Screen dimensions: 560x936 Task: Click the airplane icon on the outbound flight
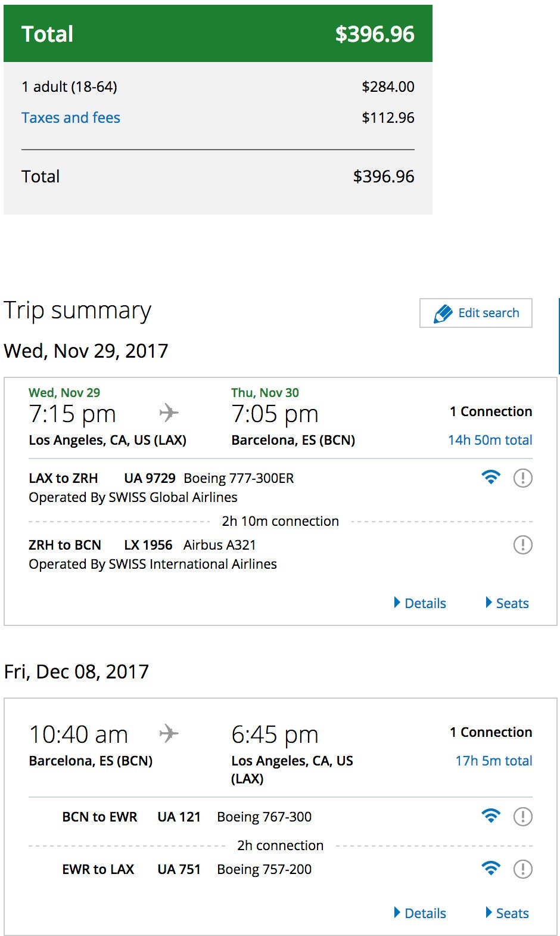coord(169,413)
